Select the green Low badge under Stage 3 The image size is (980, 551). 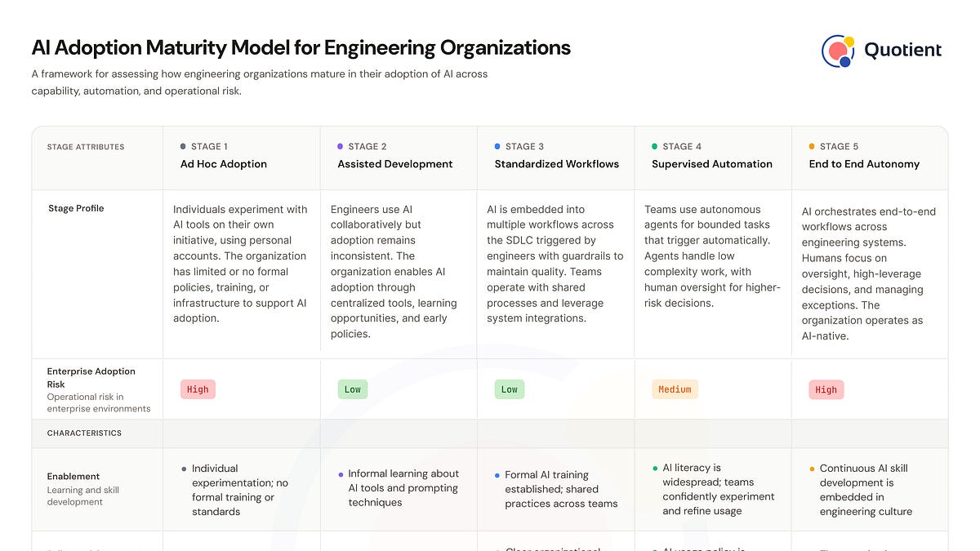click(x=510, y=389)
